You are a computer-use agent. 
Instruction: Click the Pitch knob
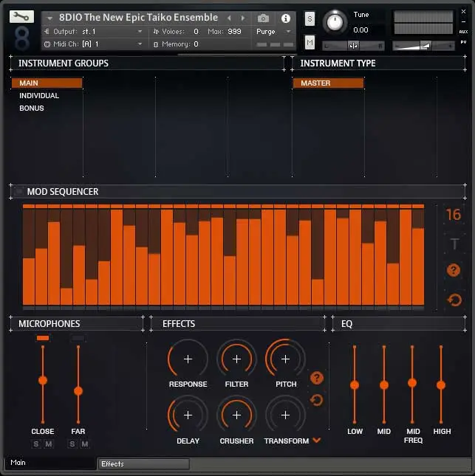point(285,359)
